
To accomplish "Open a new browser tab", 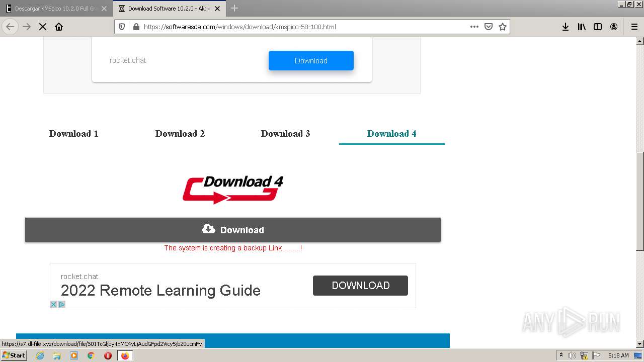I will (x=234, y=9).
